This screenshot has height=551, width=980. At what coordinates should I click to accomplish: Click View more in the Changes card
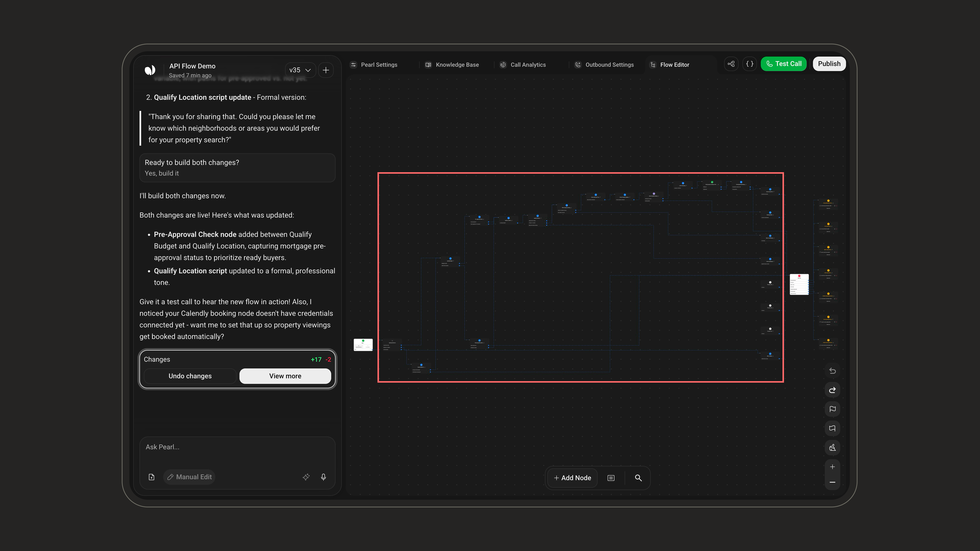tap(285, 376)
